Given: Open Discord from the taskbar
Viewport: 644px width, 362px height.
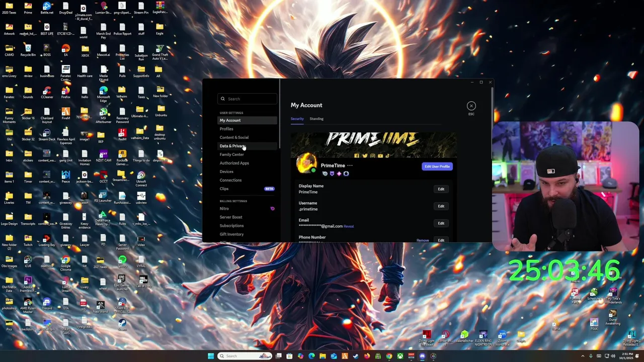Looking at the screenshot, I should tap(422, 356).
